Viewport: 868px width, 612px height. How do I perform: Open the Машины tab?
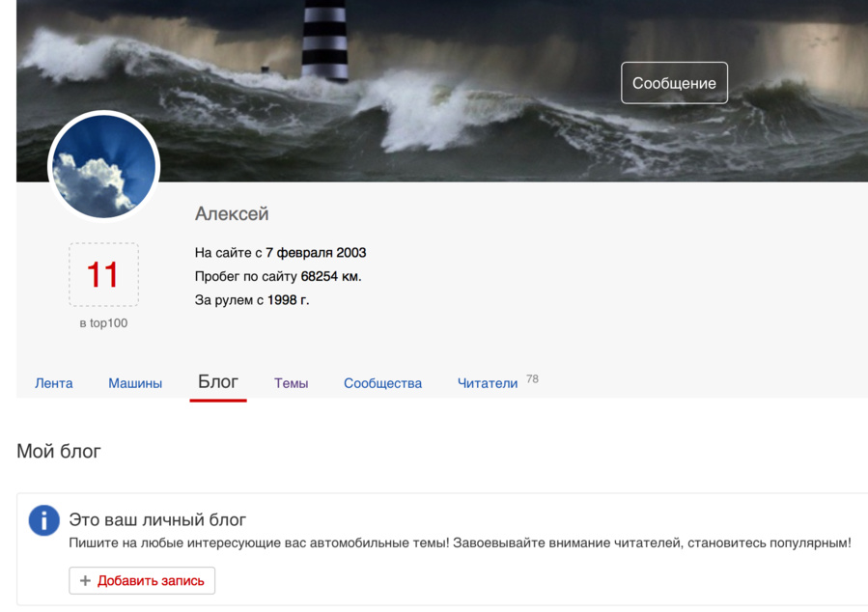135,383
